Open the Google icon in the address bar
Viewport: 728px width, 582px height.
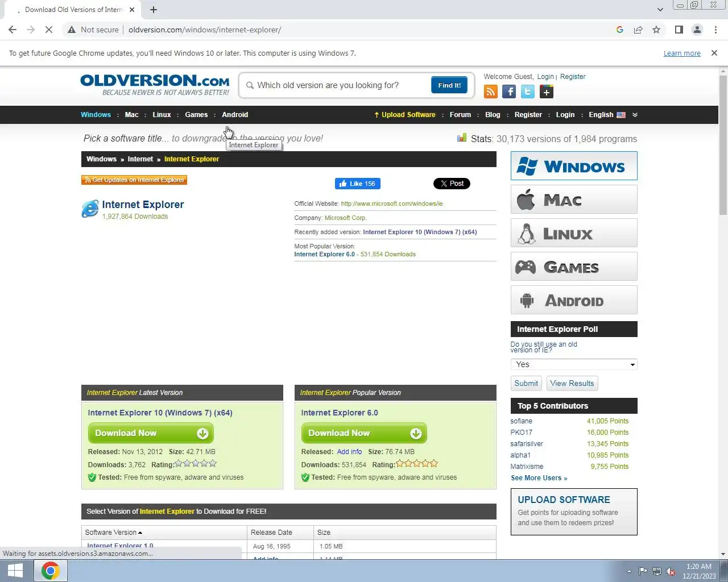point(620,30)
